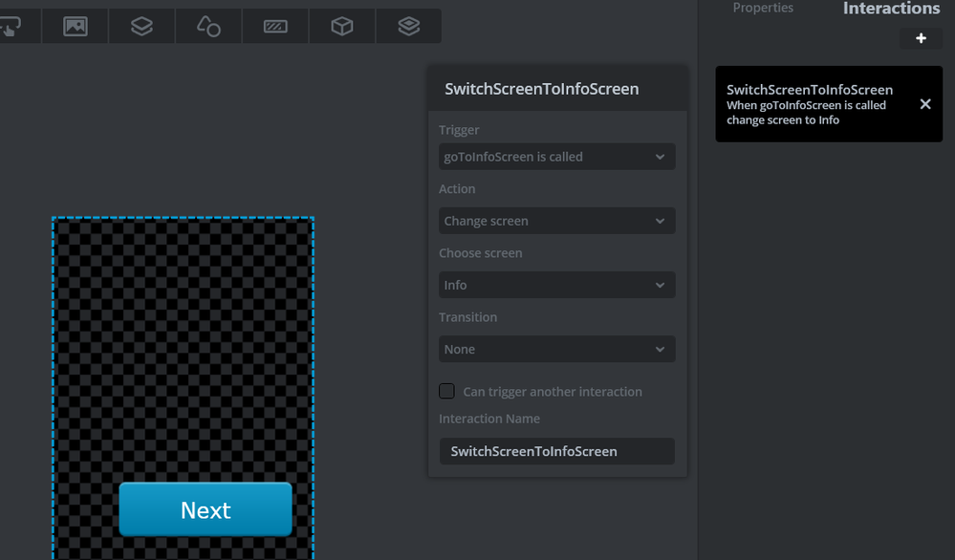Switch to the Properties tab
The image size is (955, 560).
[x=763, y=8]
